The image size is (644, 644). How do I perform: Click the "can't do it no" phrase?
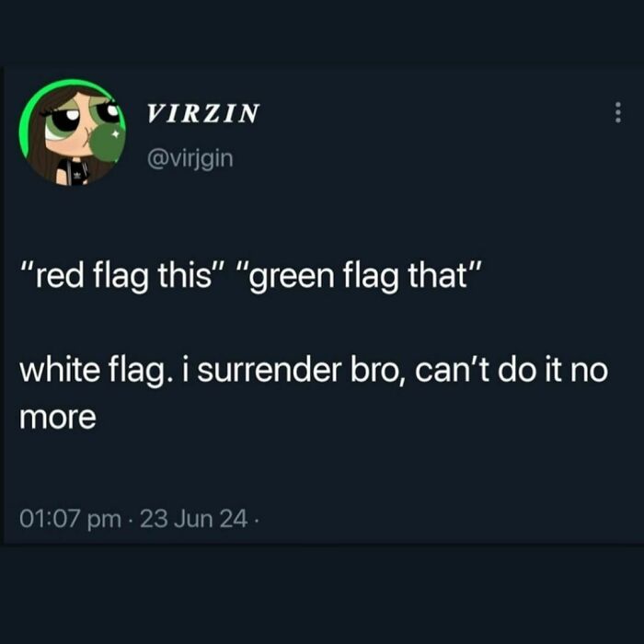point(512,370)
